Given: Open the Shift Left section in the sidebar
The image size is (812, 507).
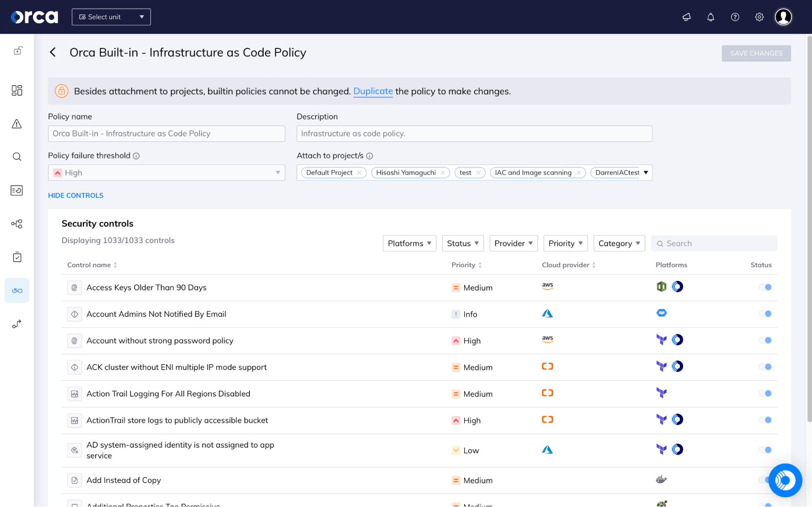Looking at the screenshot, I should pyautogui.click(x=17, y=290).
